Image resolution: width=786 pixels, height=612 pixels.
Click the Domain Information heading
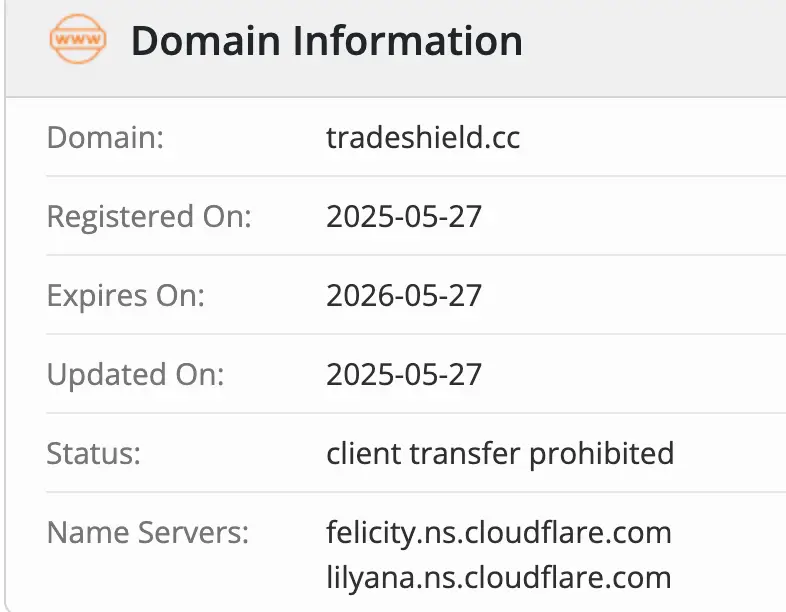click(326, 41)
